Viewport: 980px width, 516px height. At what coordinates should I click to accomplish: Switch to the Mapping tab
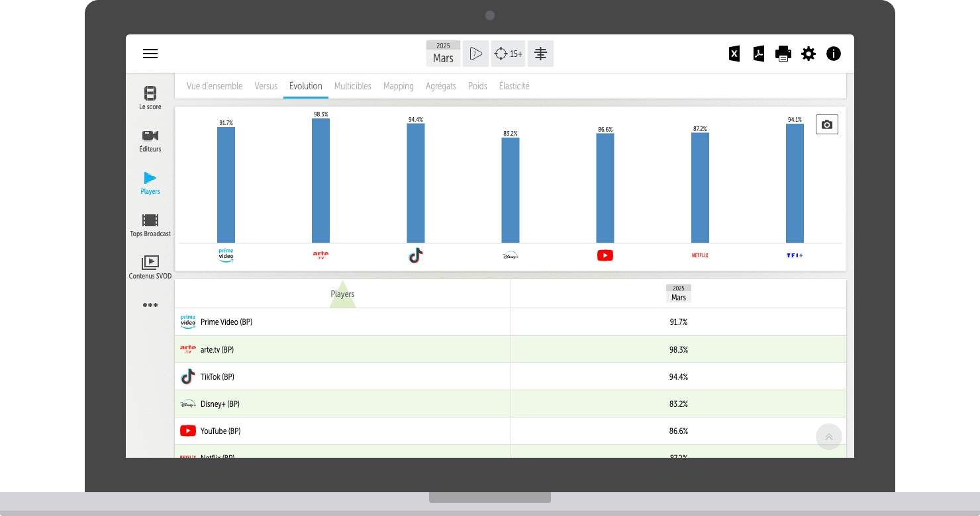398,86
